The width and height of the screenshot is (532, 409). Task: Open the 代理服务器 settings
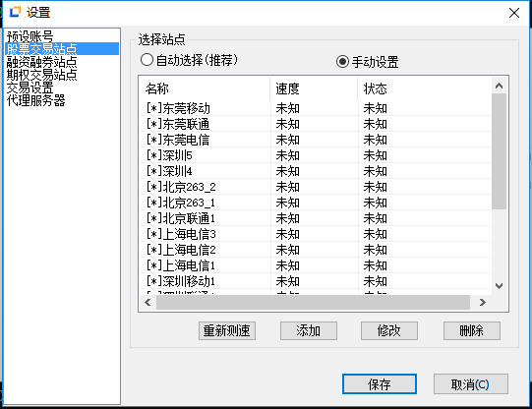35,100
